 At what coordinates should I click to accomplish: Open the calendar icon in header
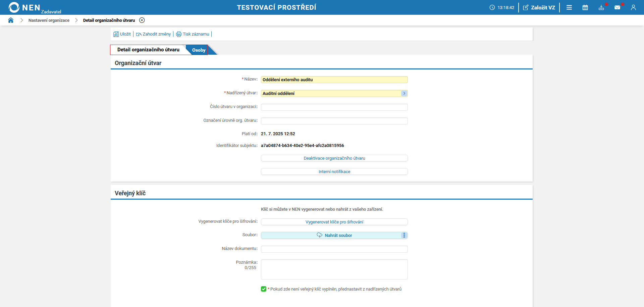(x=585, y=7)
